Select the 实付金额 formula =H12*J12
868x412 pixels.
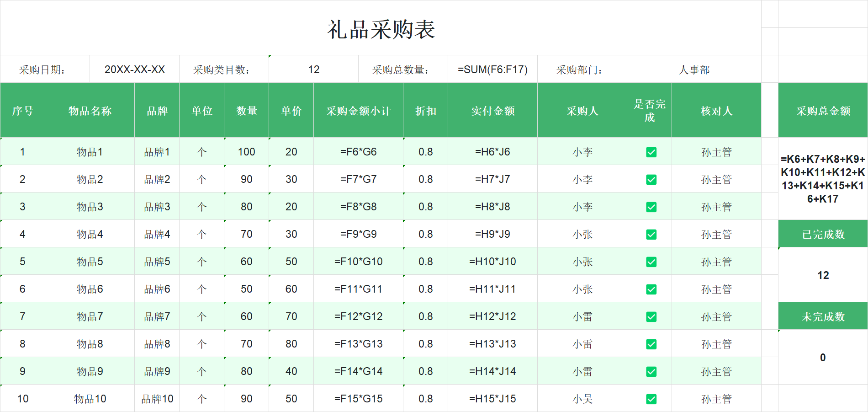[492, 316]
